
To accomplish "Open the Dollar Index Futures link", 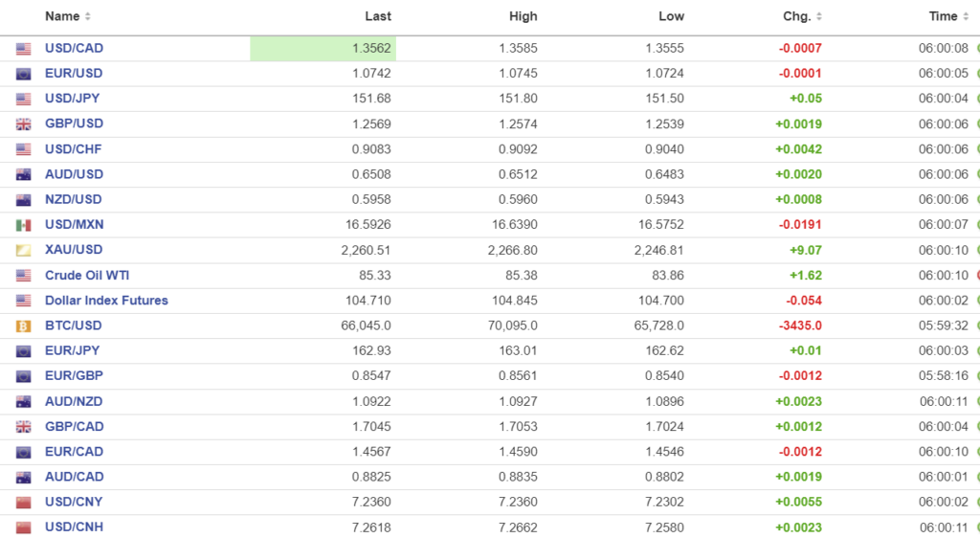I will (x=106, y=301).
